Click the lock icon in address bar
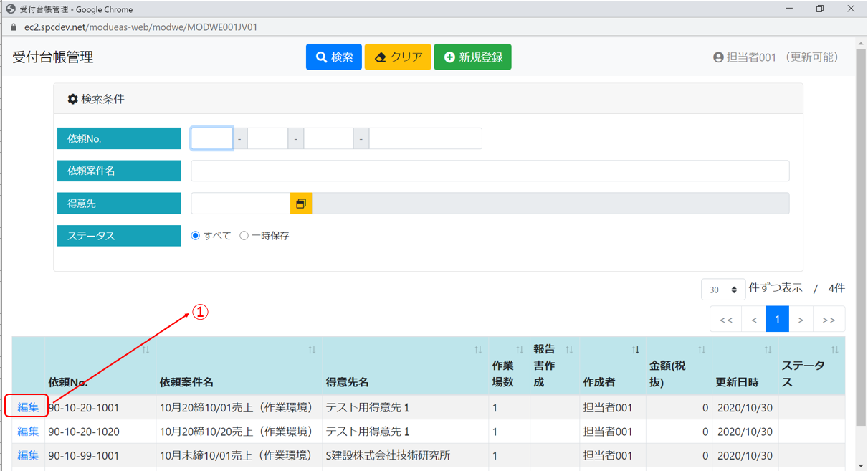868x471 pixels. (x=13, y=27)
